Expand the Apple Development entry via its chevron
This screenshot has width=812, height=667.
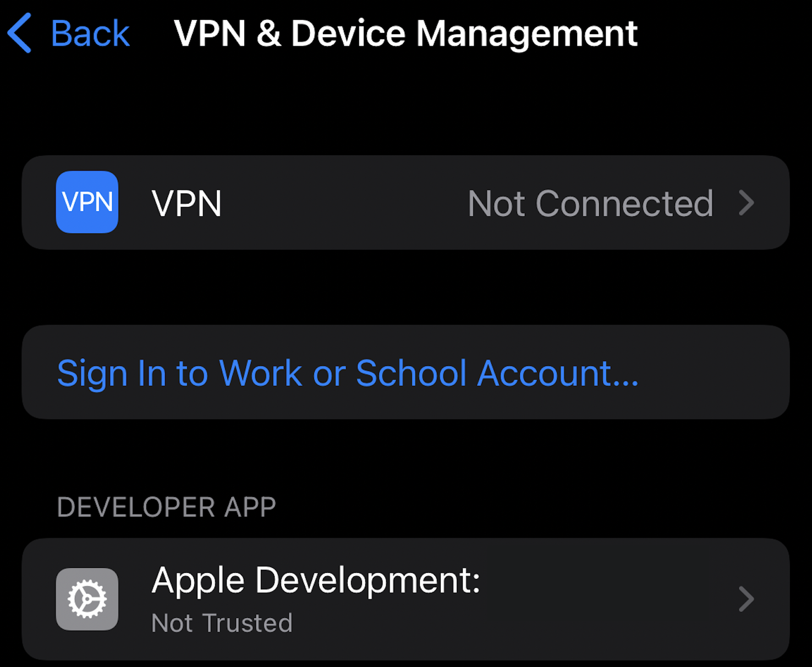pyautogui.click(x=747, y=599)
